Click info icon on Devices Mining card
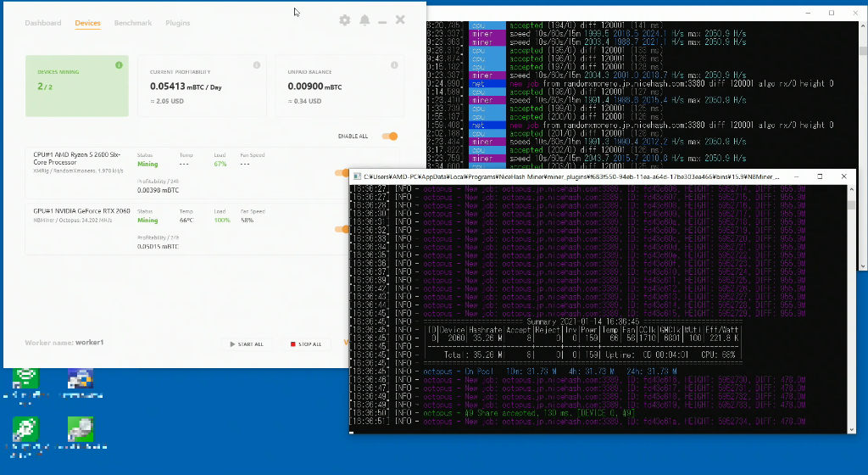The width and height of the screenshot is (868, 475). tap(119, 65)
